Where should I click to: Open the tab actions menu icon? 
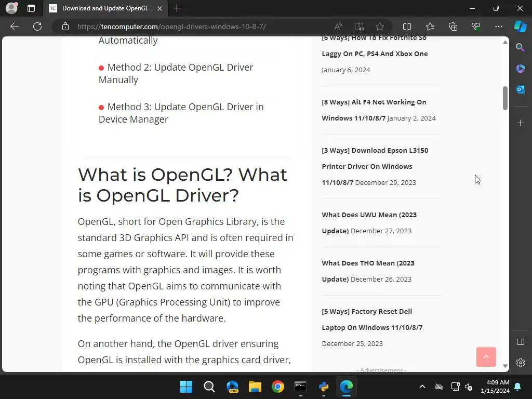(31, 8)
